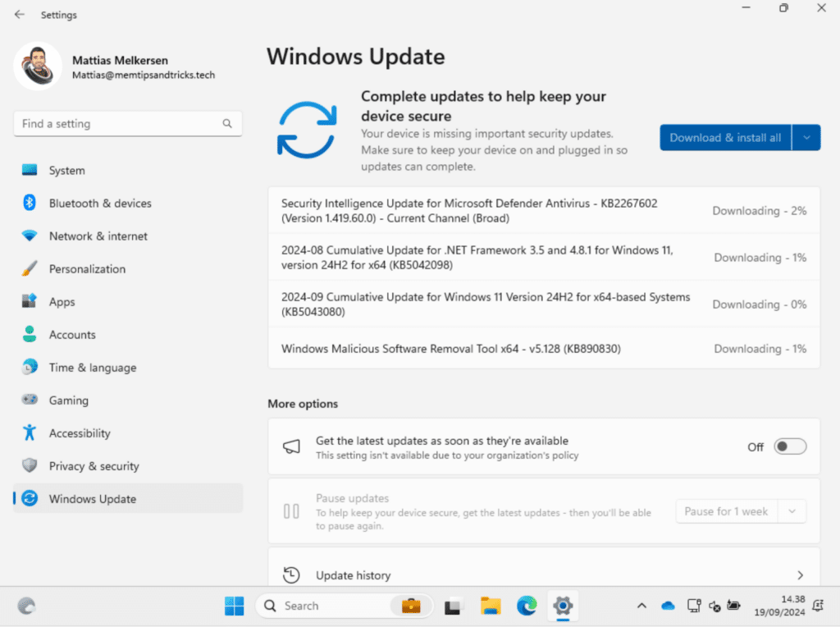Click the Gaming controller icon
Screen dimensions: 840x627
tap(30, 400)
